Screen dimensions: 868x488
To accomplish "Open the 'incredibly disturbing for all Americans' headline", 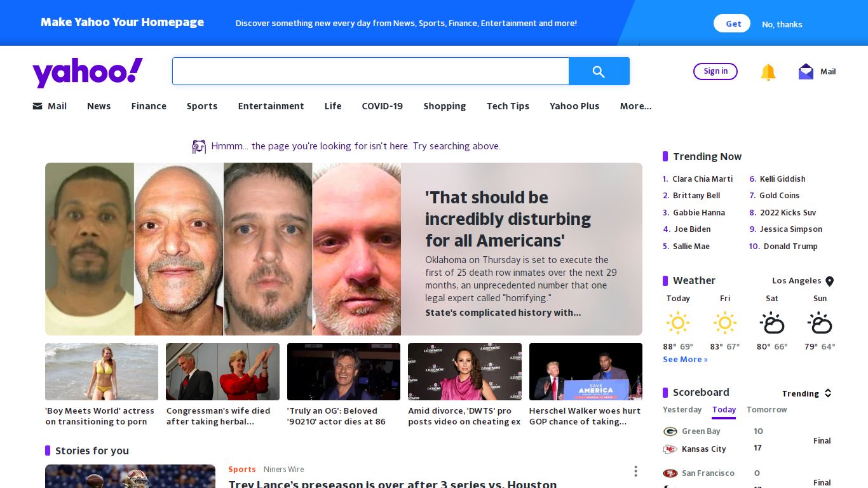I will pyautogui.click(x=508, y=219).
